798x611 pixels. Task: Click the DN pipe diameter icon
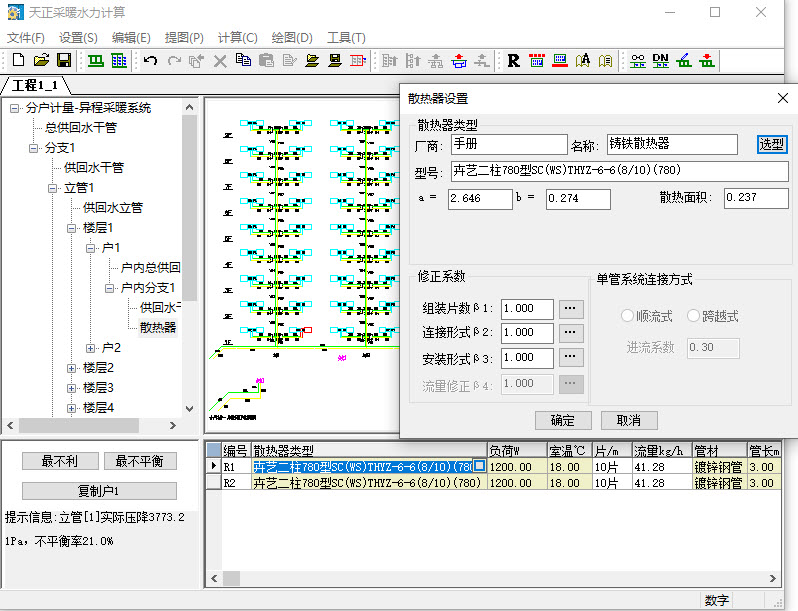(x=661, y=61)
